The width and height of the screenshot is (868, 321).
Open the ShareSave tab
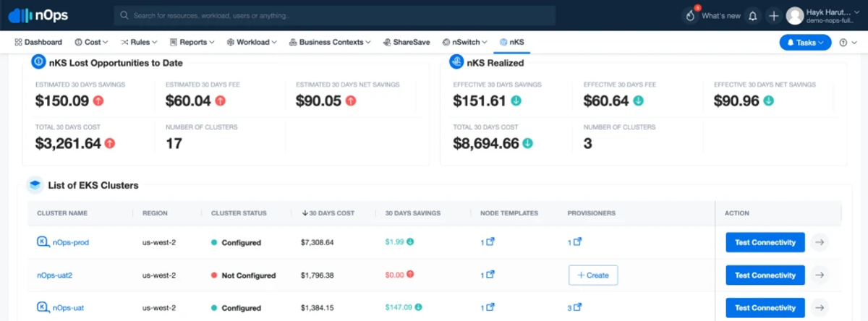(x=407, y=43)
